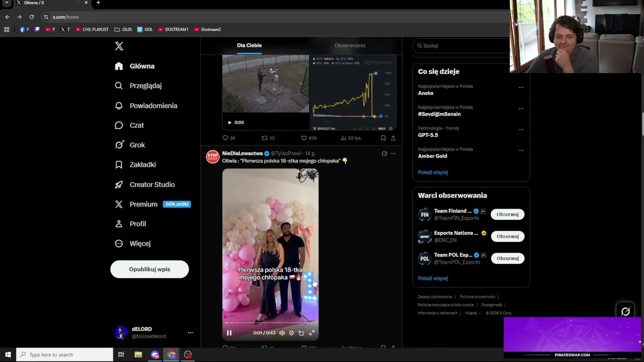Follow Team Finland via Obserwuj
Viewport: 644px width, 362px height.
[507, 214]
